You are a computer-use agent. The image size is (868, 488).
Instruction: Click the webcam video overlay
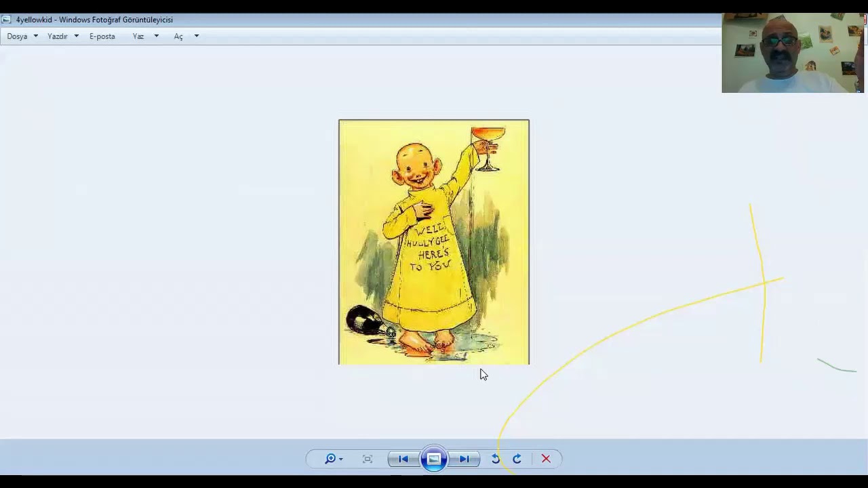(793, 53)
